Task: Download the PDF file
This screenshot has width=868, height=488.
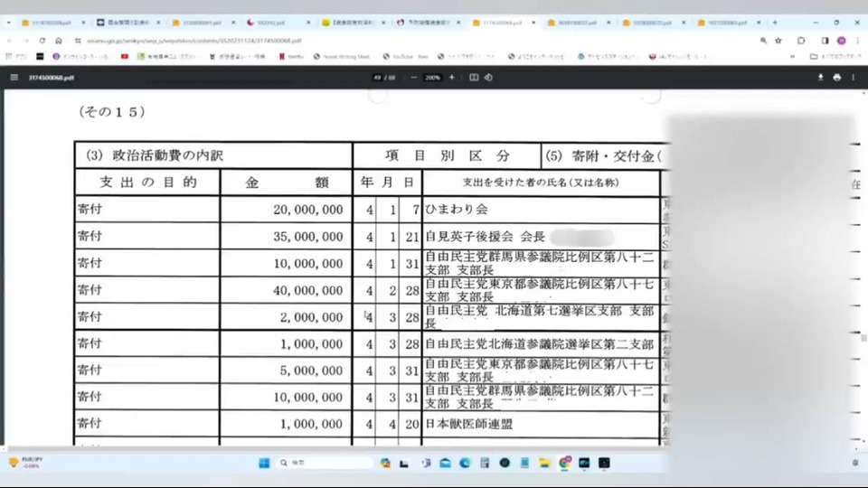Action: pos(820,78)
